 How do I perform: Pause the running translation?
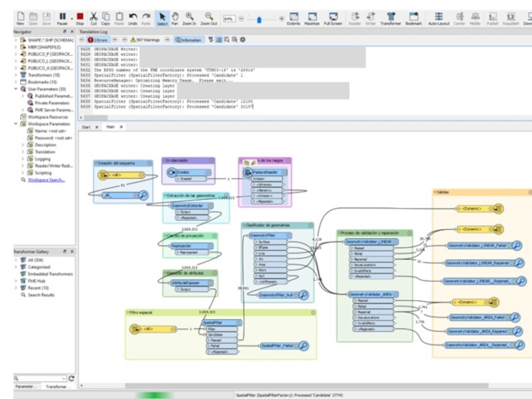(x=62, y=18)
